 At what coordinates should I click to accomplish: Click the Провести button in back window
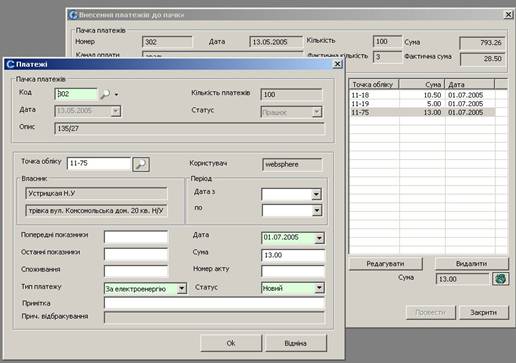coord(431,312)
